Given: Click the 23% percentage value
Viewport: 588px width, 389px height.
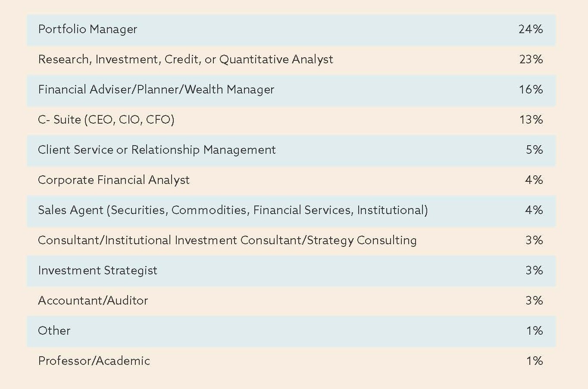Looking at the screenshot, I should (531, 59).
